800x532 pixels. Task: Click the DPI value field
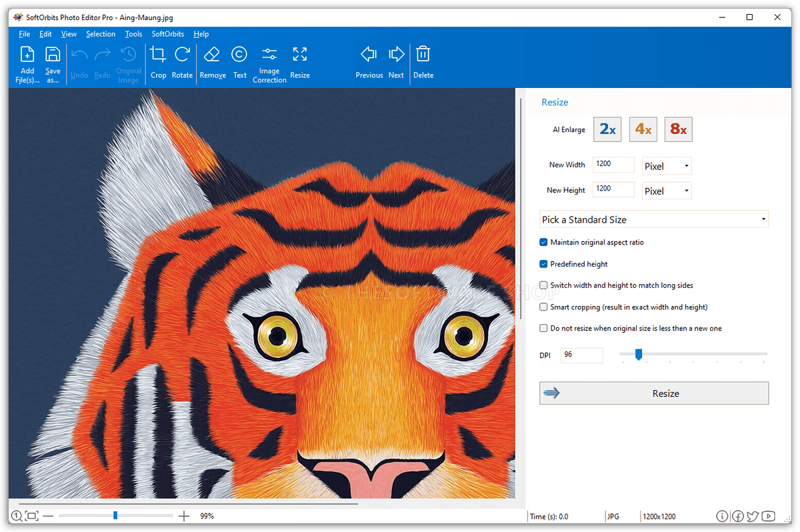point(582,355)
